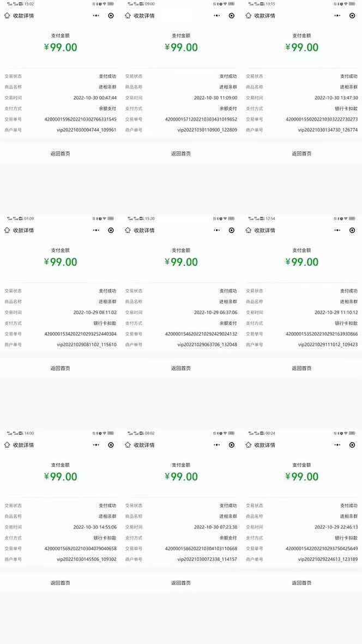Close mini program on 11:10:12 receipt
Viewport: 362px width, 644px height.
click(352, 230)
